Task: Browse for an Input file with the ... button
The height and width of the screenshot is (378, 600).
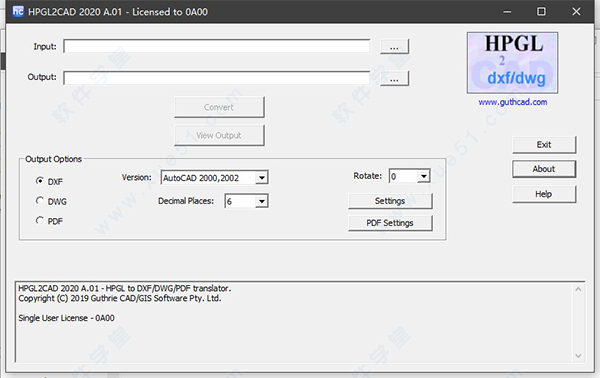Action: tap(395, 46)
